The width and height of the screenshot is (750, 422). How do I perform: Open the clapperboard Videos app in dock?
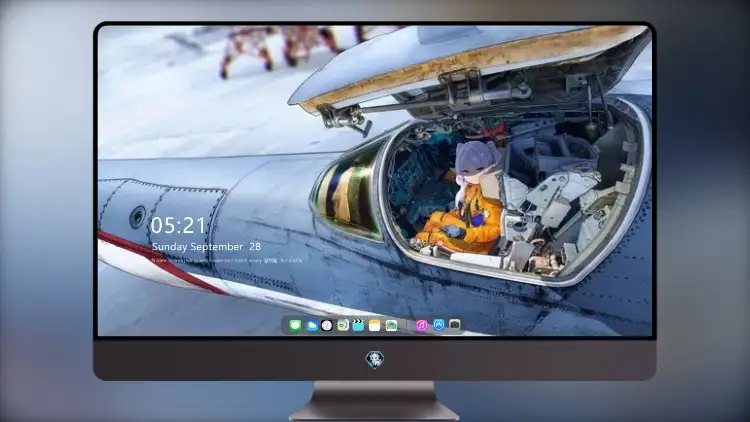coord(358,326)
